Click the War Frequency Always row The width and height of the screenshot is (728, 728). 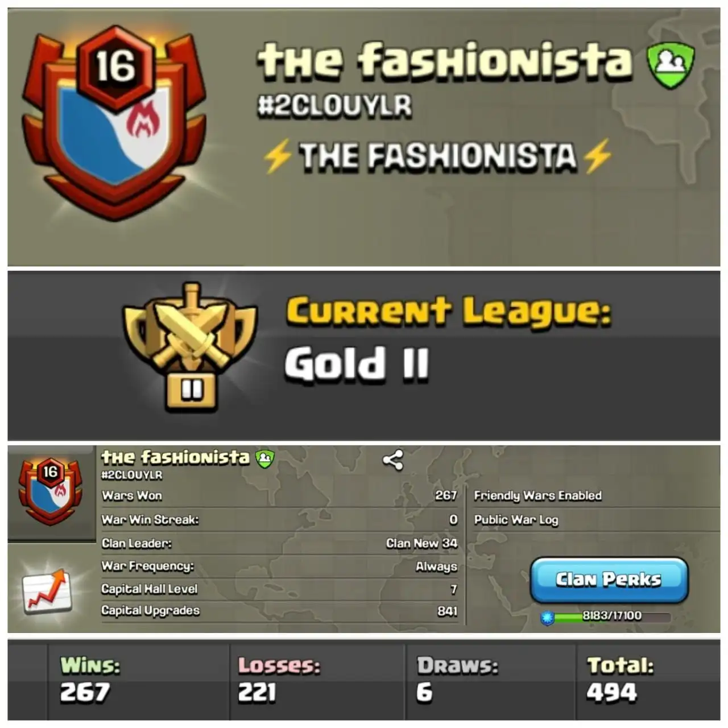pos(279,566)
